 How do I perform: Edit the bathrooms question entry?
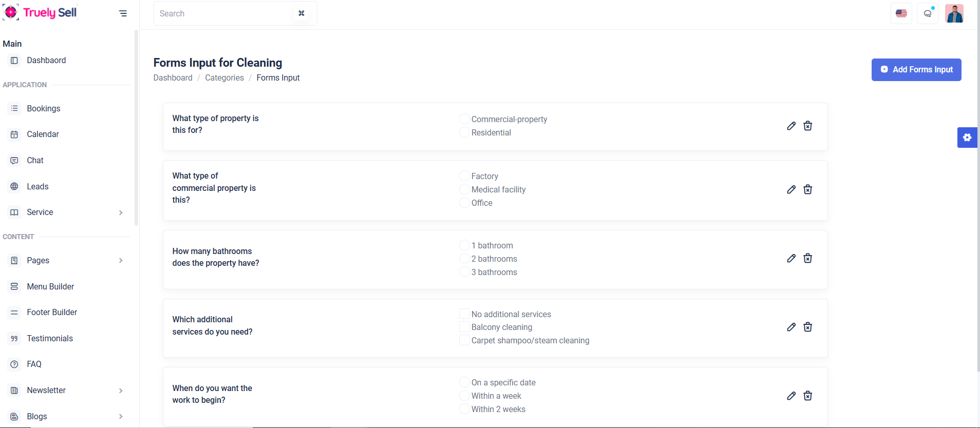coord(791,258)
